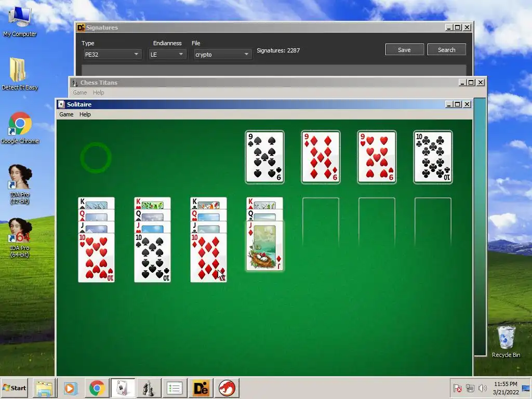Switch to Chrome via the taskbar icon
Screen dimensions: 532x399
coord(97,388)
